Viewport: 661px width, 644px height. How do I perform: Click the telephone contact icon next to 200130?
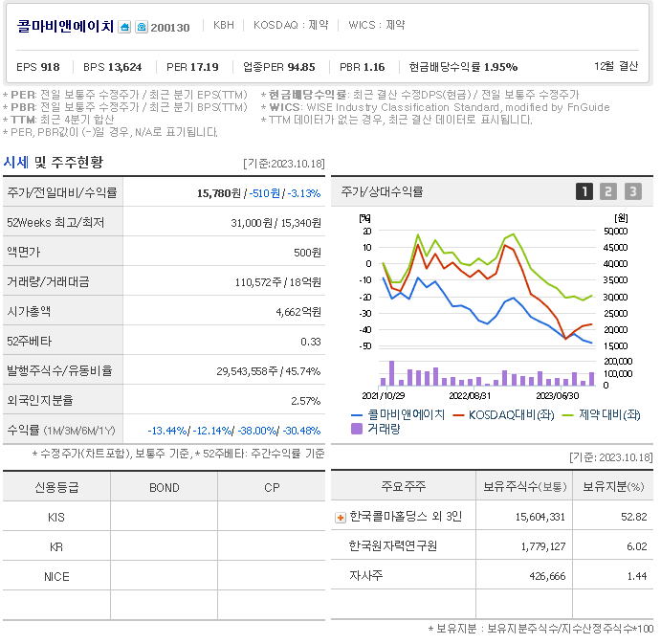(142, 28)
